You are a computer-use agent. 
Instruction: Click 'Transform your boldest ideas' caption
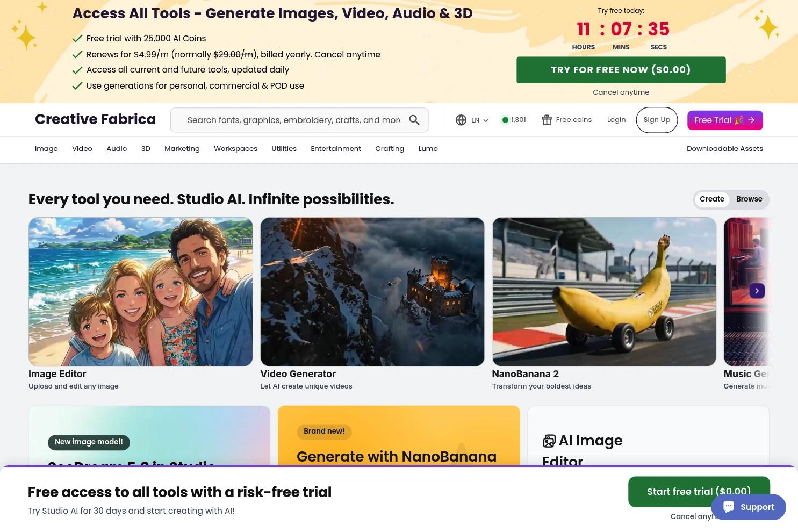542,386
